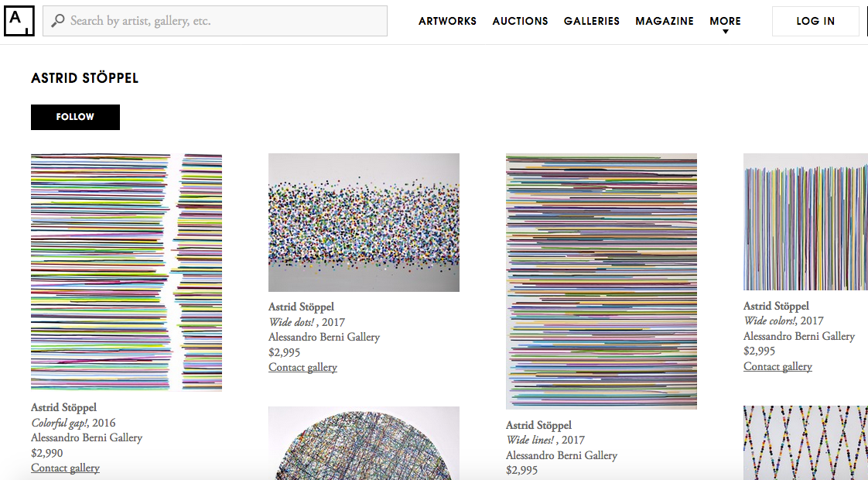
Task: Open the Auctions menu item
Action: (521, 21)
